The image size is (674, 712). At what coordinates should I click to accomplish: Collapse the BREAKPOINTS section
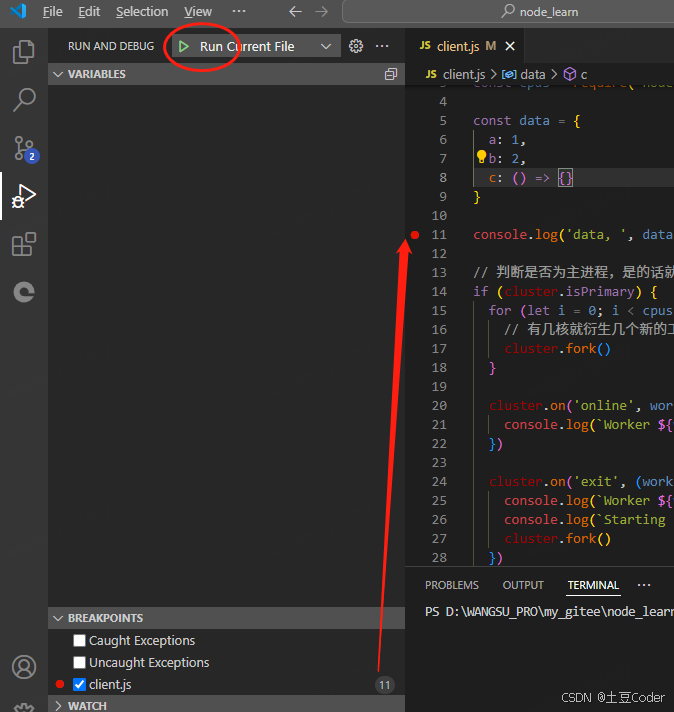pos(226,618)
